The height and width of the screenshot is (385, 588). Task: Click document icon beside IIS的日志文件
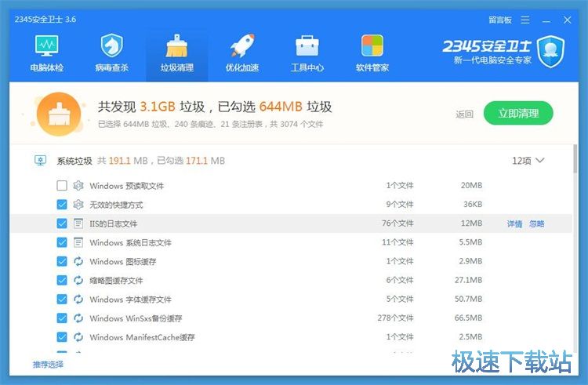point(78,223)
